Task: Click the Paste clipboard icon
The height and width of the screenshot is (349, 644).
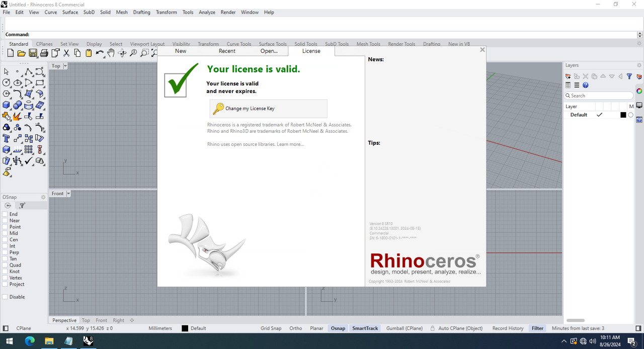Action: coord(89,53)
